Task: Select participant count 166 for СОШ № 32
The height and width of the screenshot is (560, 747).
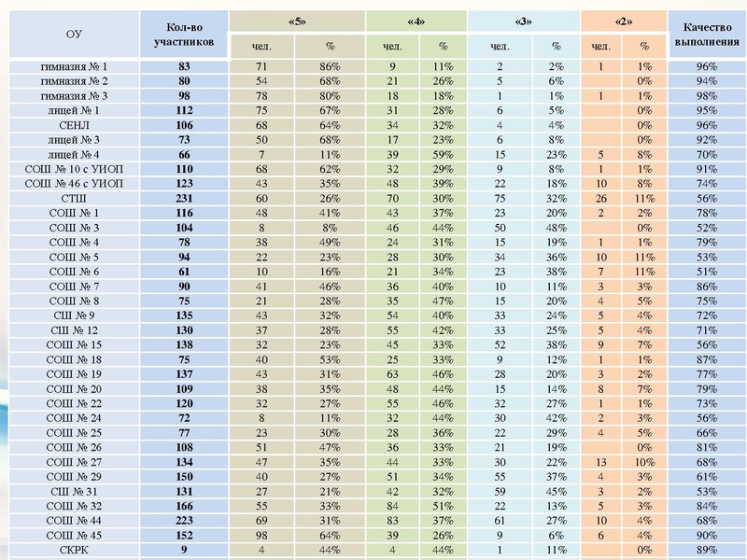Action: [184, 504]
